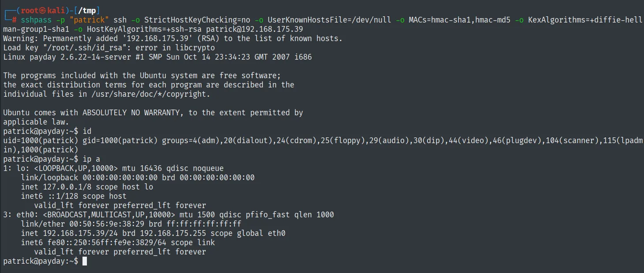
Task: Click the id command after the prompt
Action: (87, 131)
